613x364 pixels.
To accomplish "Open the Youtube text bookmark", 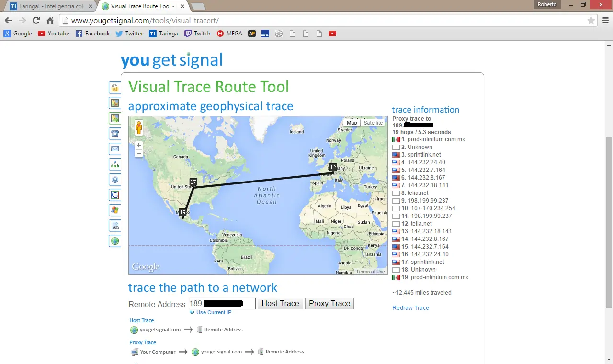I will pyautogui.click(x=54, y=34).
